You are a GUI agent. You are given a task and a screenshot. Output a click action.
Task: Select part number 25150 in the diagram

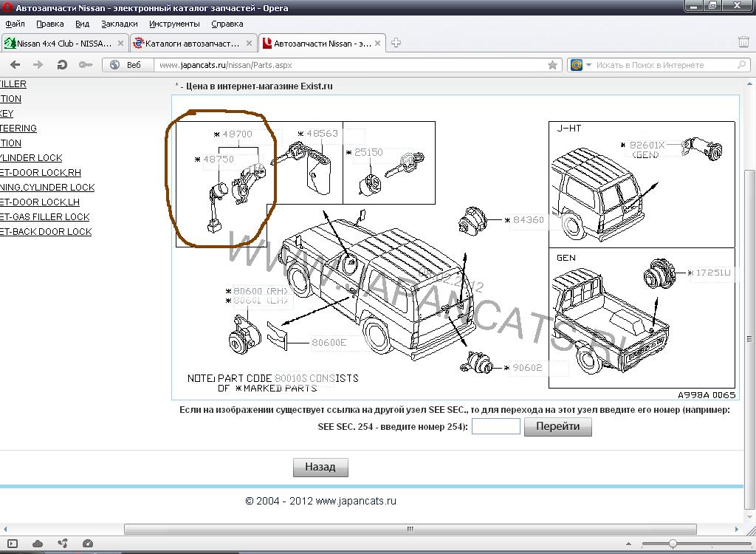(x=368, y=152)
